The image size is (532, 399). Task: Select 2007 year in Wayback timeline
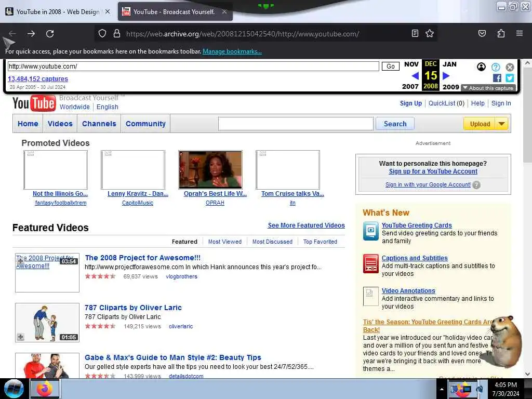point(410,87)
